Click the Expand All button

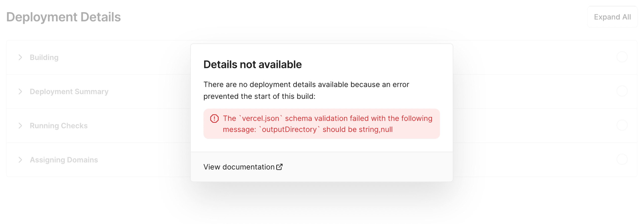pos(612,17)
